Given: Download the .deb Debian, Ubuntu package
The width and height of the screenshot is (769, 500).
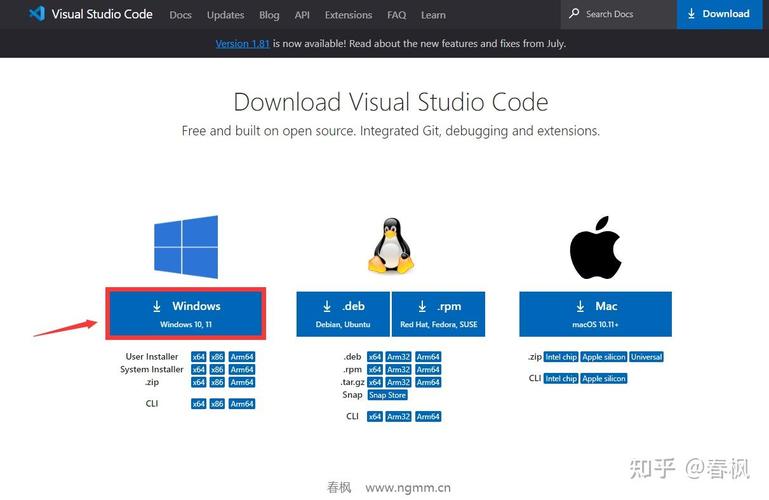Looking at the screenshot, I should (343, 314).
